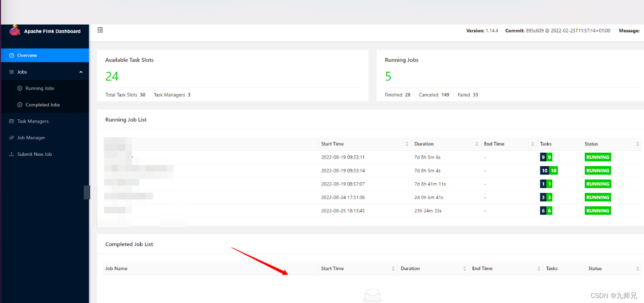644x303 pixels.
Task: Click the sidebar resize handle
Action: click(87, 192)
